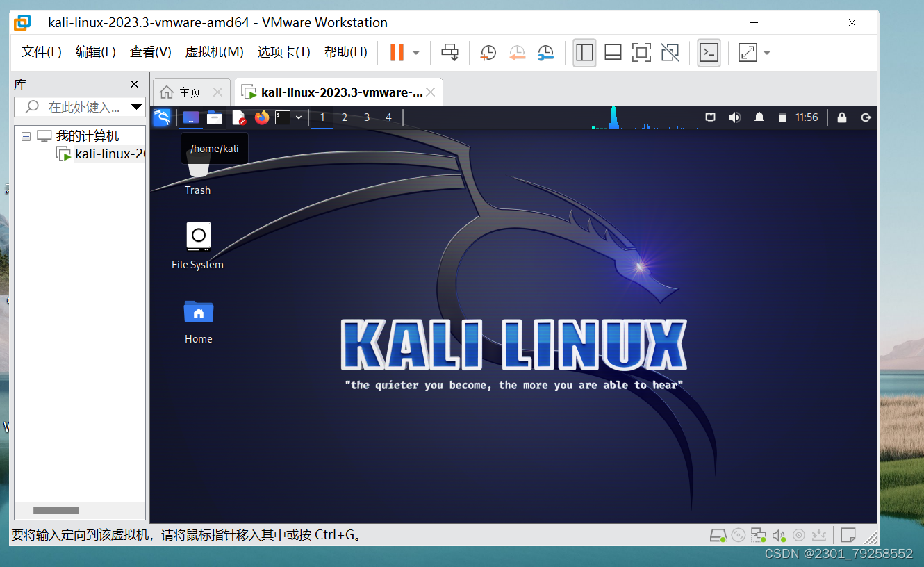This screenshot has width=924, height=567.
Task: Click the Kali log out icon
Action: pos(866,117)
